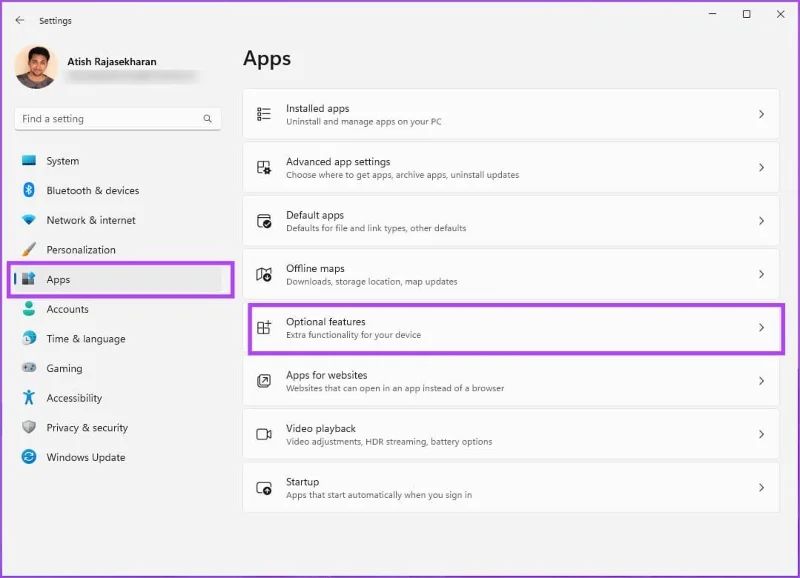800x578 pixels.
Task: Expand Installed apps chevron
Action: point(761,114)
